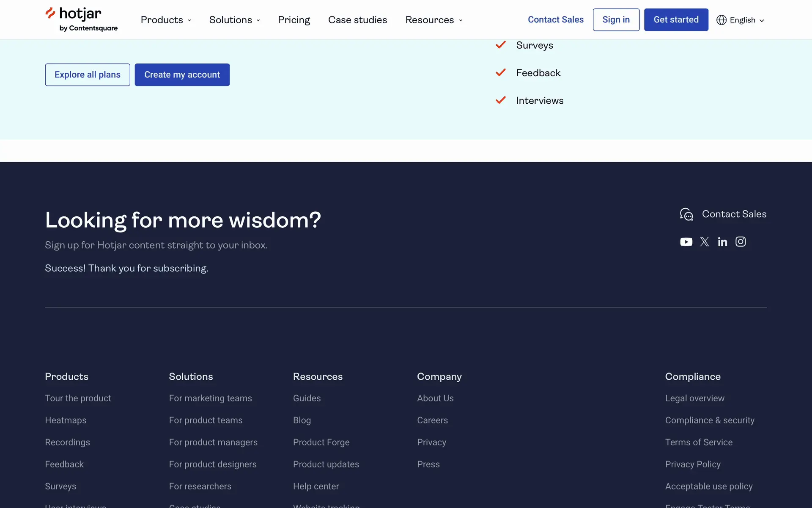Image resolution: width=812 pixels, height=508 pixels.
Task: Open the Resources dropdown in navbar
Action: [x=433, y=20]
